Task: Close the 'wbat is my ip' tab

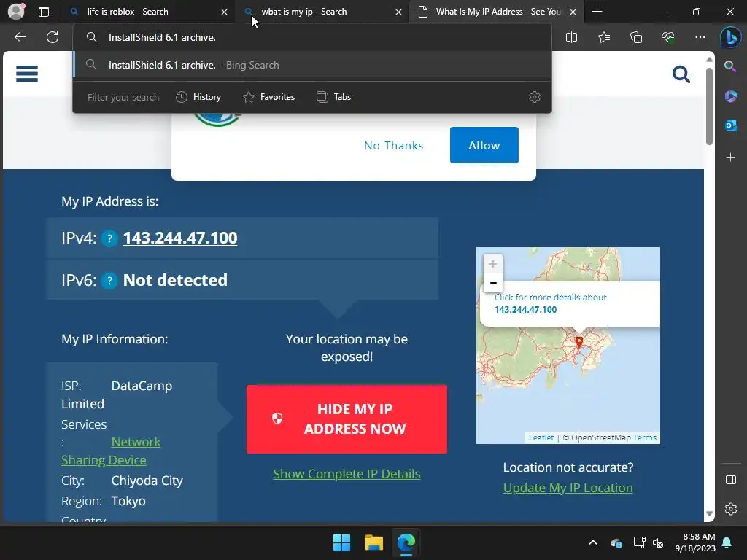Action: [x=398, y=12]
